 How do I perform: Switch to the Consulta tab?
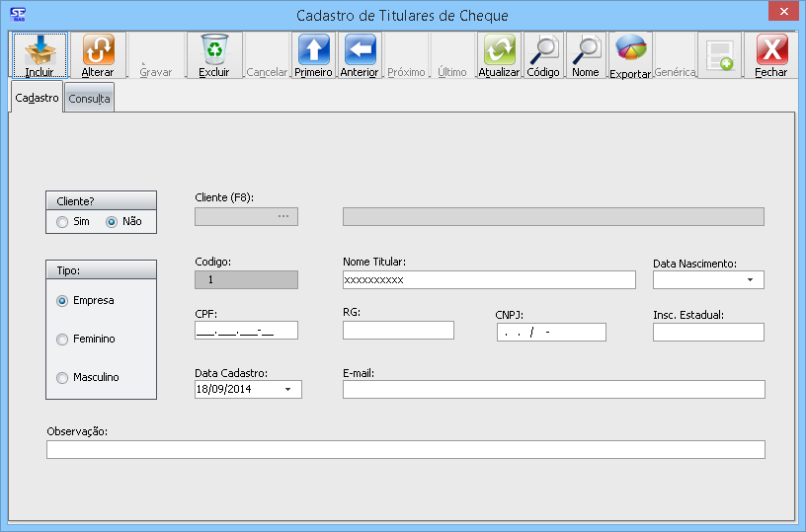click(x=89, y=99)
